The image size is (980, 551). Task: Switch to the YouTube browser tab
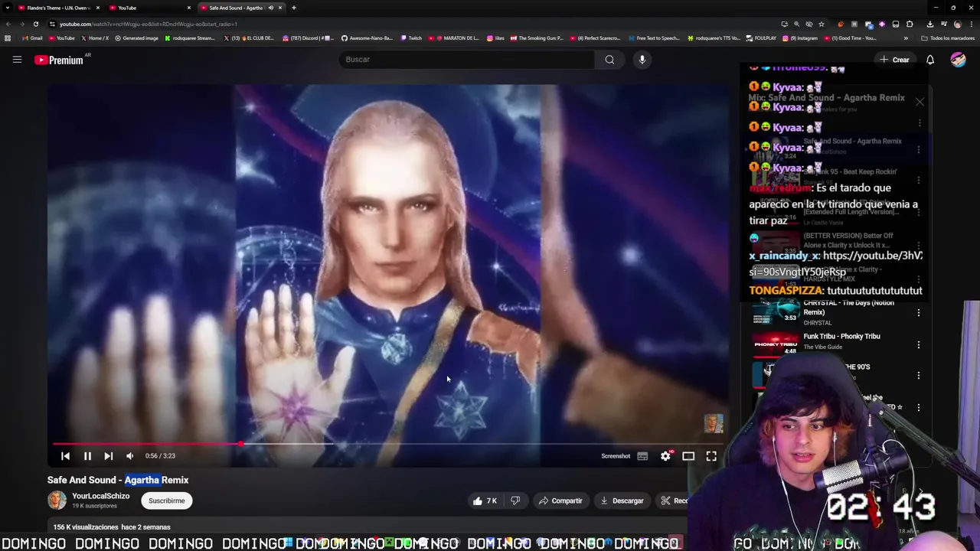pos(145,8)
